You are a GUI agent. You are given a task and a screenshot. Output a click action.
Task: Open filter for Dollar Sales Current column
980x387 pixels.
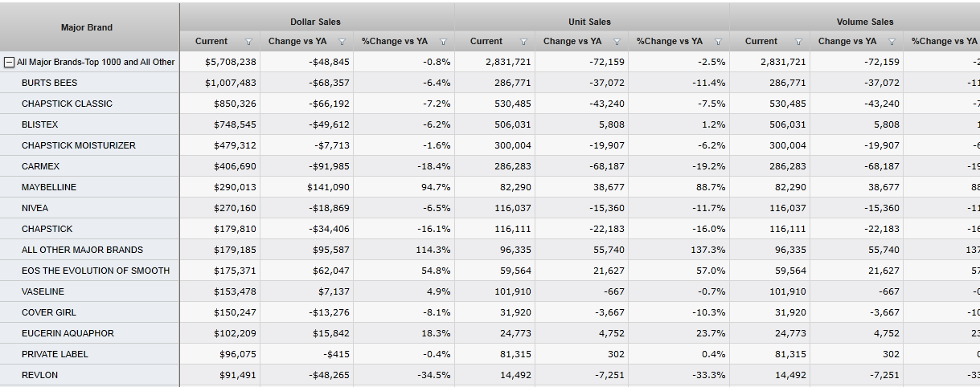click(x=248, y=42)
